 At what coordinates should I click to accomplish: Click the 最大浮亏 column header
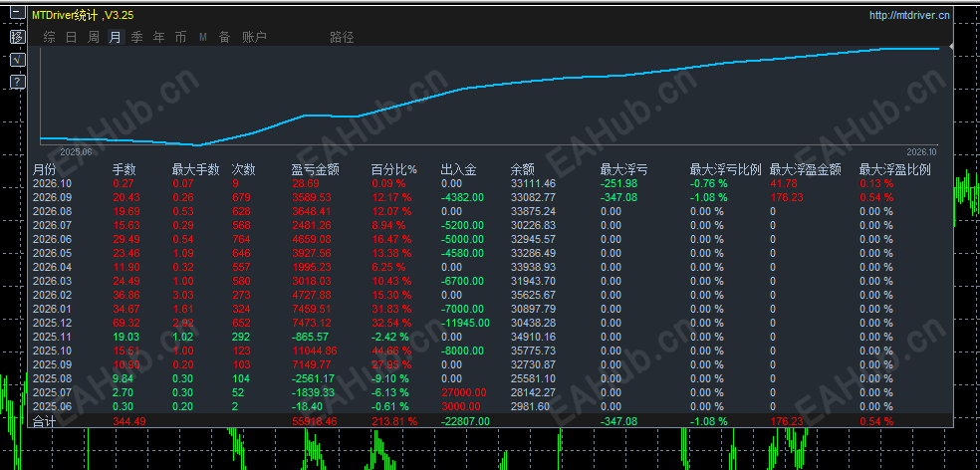coord(623,169)
